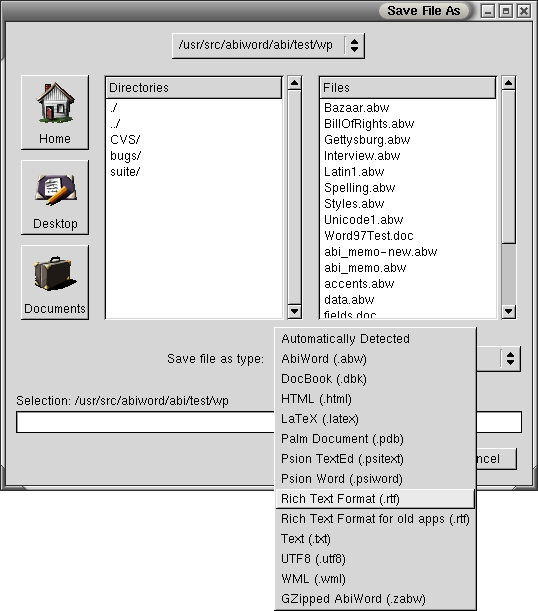Choose AbiWord (.abw) file type
538x611 pixels.
pyautogui.click(x=375, y=359)
